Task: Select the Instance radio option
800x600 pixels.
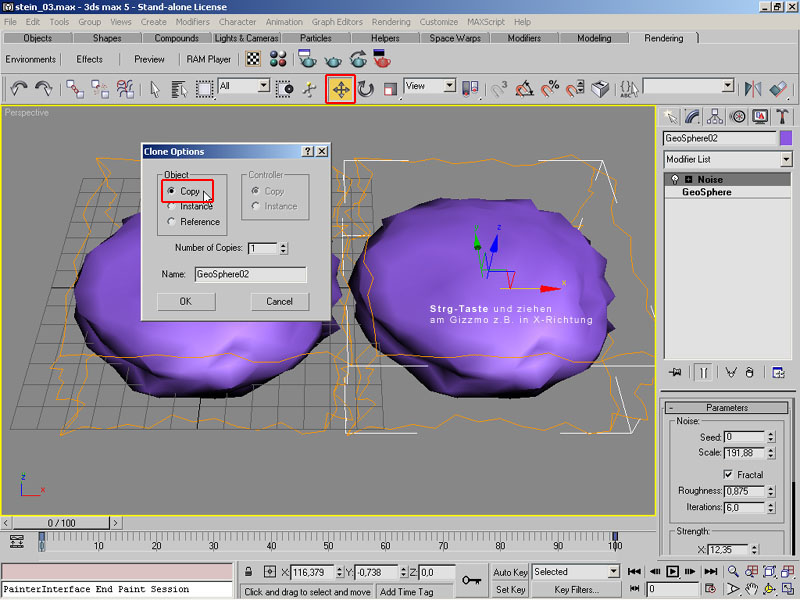Action: click(172, 206)
